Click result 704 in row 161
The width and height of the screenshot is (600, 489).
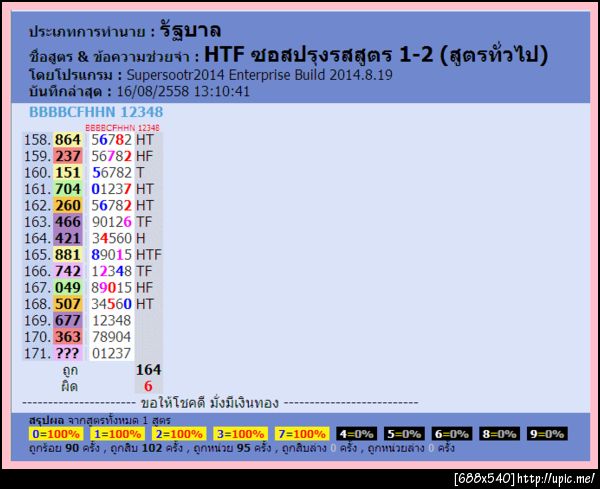coord(68,189)
